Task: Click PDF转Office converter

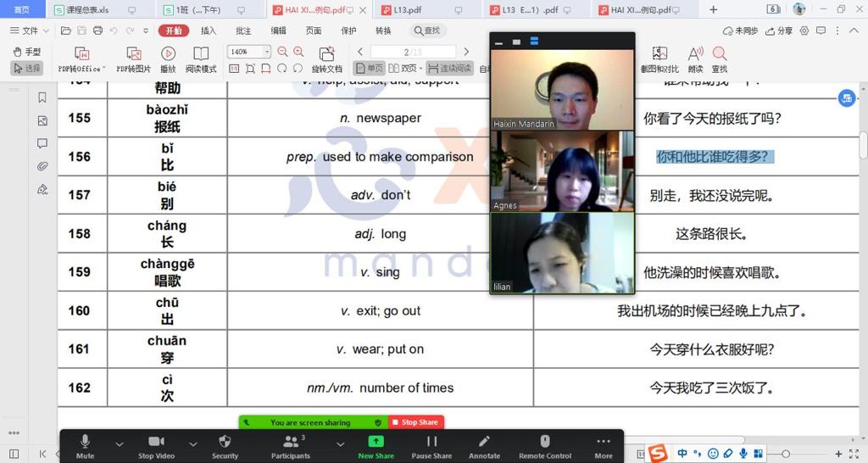Action: [81, 60]
